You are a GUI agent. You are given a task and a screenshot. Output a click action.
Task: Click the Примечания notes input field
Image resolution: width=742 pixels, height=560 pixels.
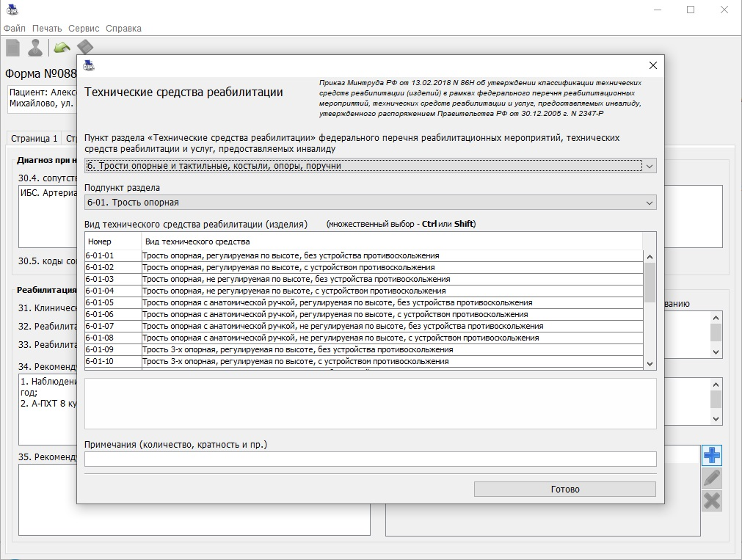click(x=371, y=459)
